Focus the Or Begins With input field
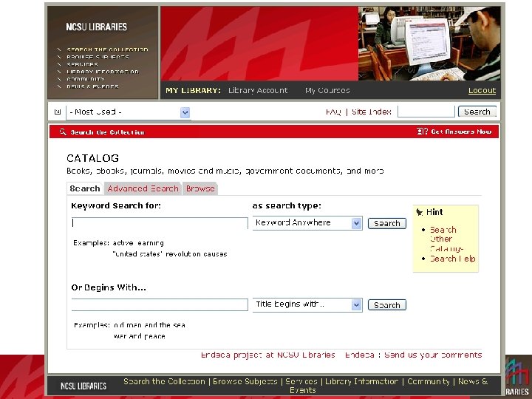 coord(160,304)
